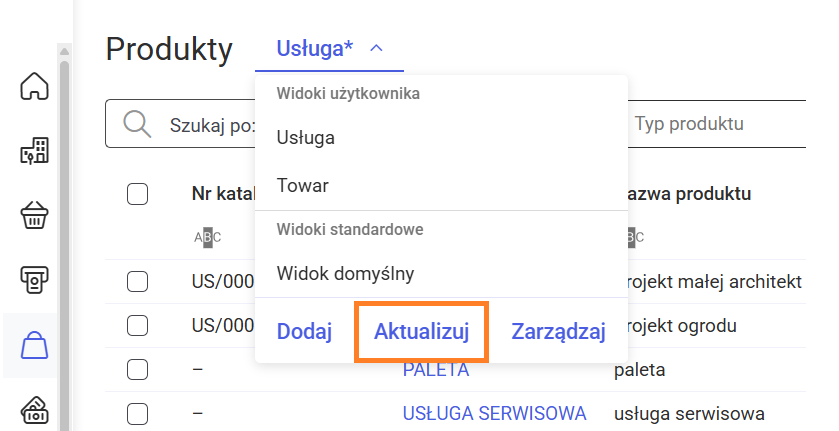Click the sidebar scrollbar up arrow
The height and width of the screenshot is (431, 839).
64,51
